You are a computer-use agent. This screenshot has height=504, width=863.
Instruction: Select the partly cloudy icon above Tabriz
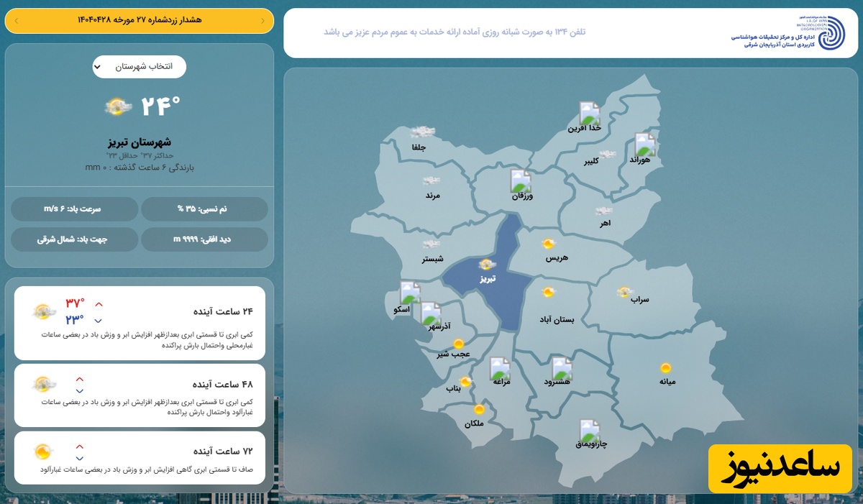click(x=487, y=265)
